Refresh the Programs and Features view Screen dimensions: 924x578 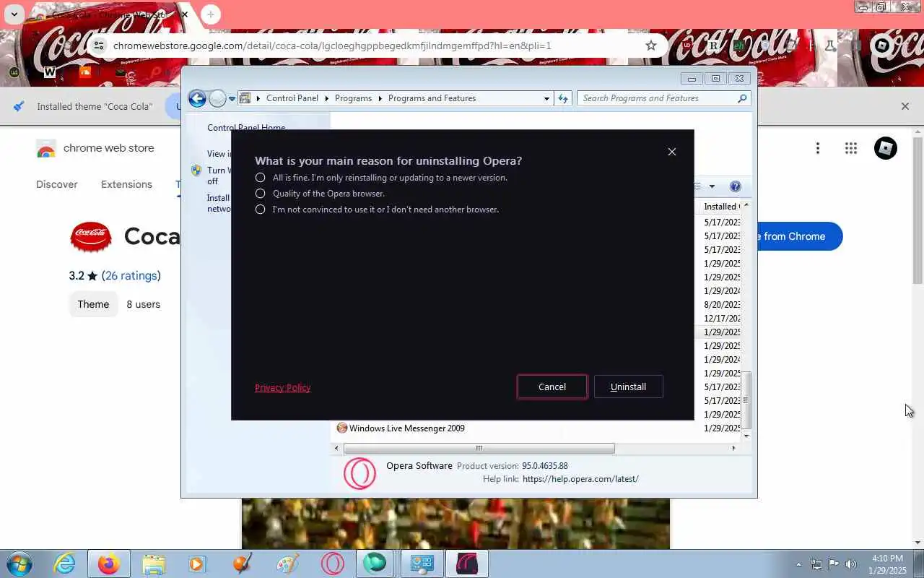click(x=563, y=98)
